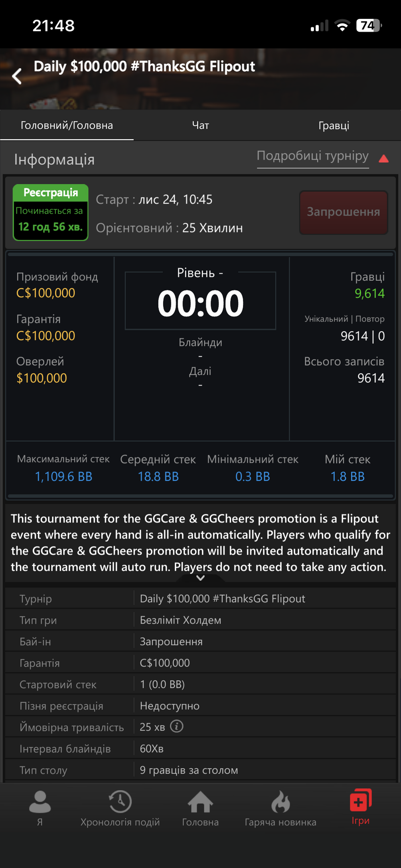Tap the back arrow icon

point(17,76)
